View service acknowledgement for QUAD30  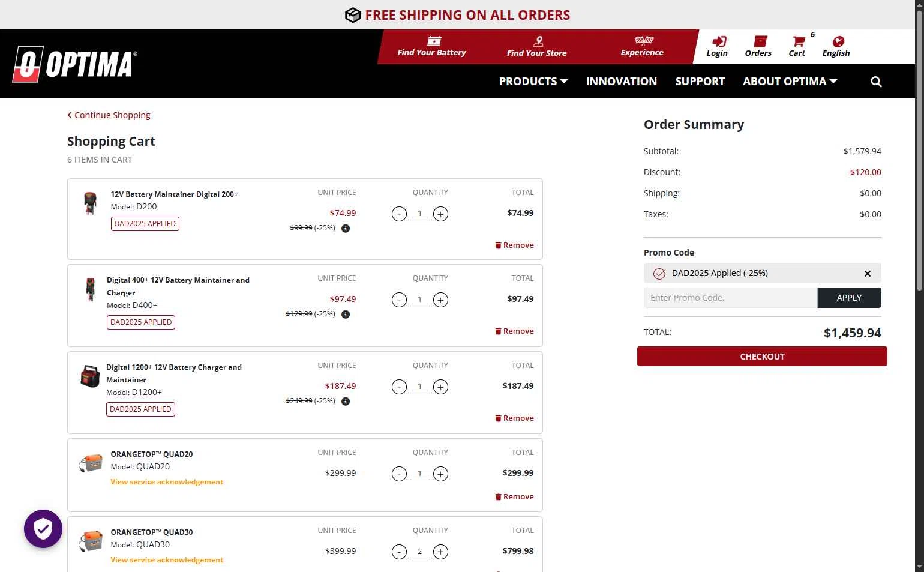[x=167, y=560]
